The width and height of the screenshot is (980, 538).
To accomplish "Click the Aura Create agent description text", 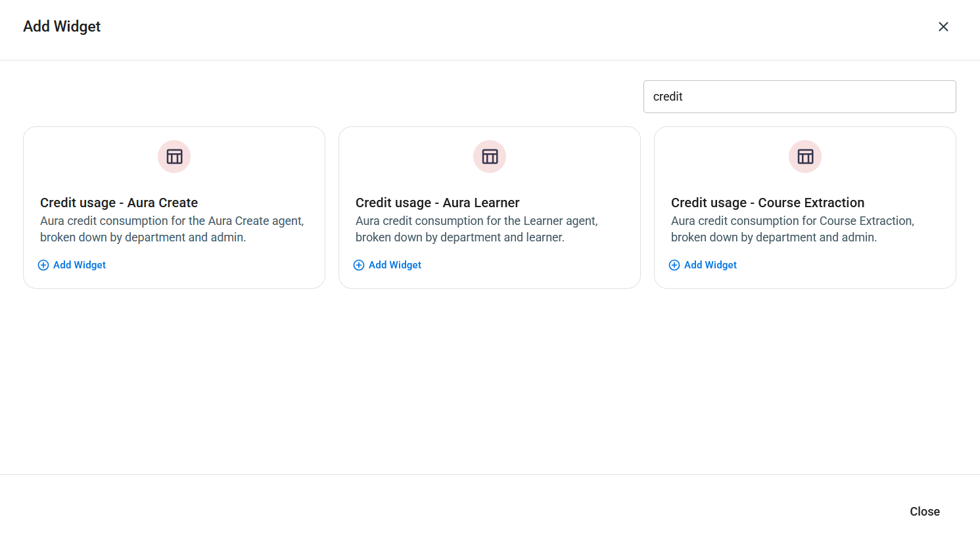I will tap(172, 229).
